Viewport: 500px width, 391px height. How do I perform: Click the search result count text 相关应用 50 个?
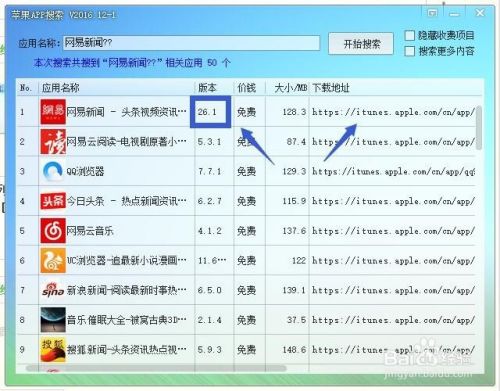coord(198,63)
